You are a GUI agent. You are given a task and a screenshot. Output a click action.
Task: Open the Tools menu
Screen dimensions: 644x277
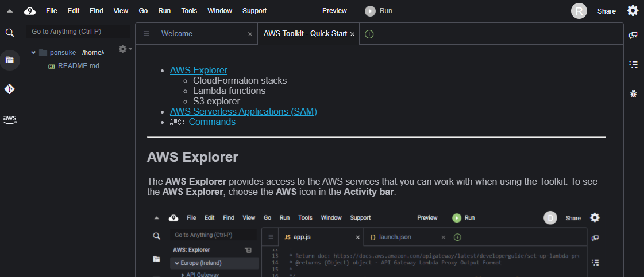pyautogui.click(x=189, y=11)
